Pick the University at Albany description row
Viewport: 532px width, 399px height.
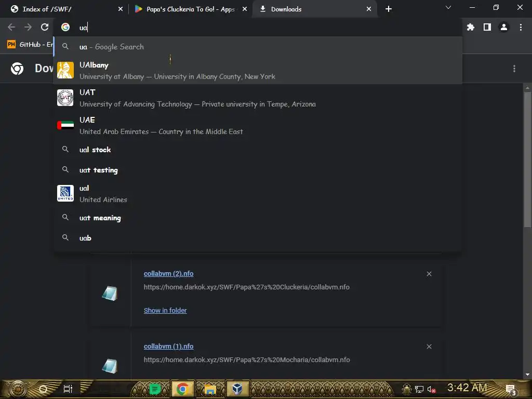pos(177,77)
